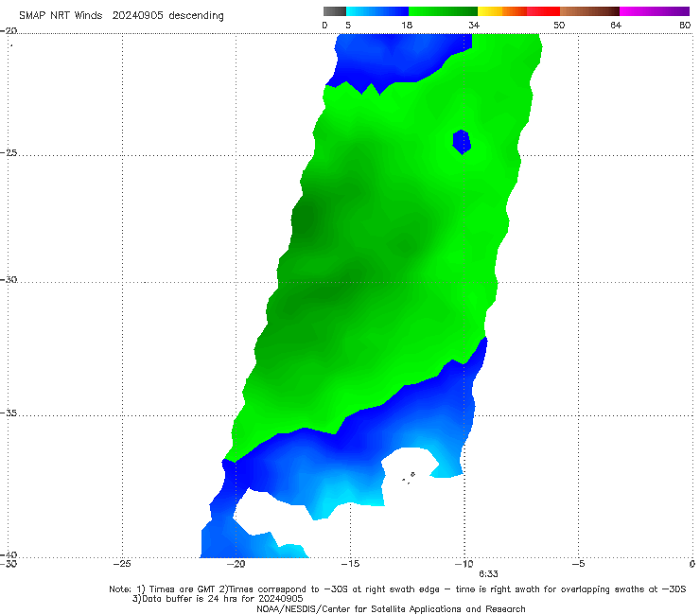Click the longitude label '-5' on bottom axis
The height and width of the screenshot is (615, 700).
[x=578, y=564]
